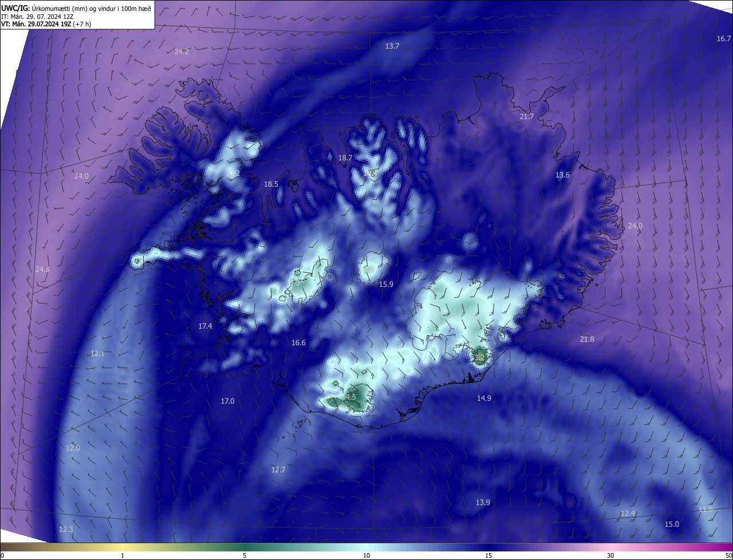Click the map value 15.9
Screen dimensions: 733x560
tap(387, 284)
